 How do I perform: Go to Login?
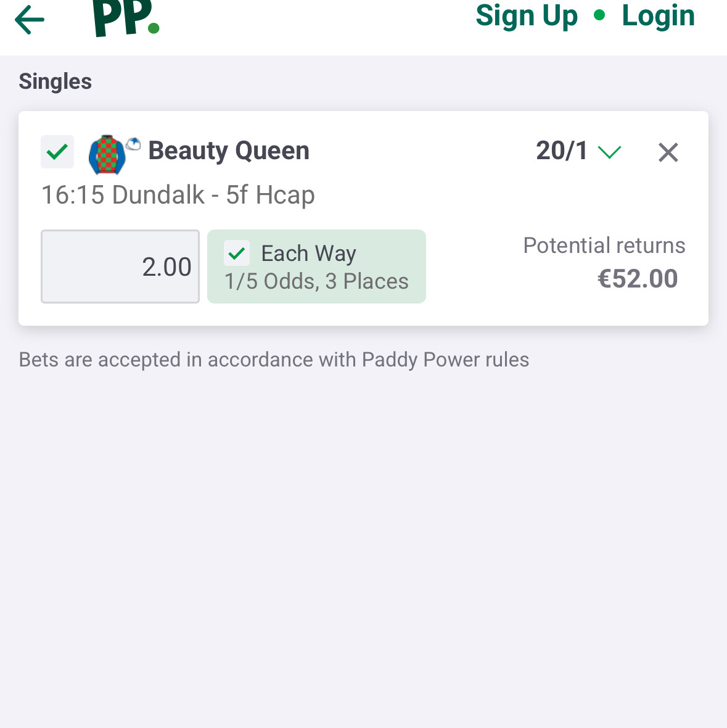[658, 16]
